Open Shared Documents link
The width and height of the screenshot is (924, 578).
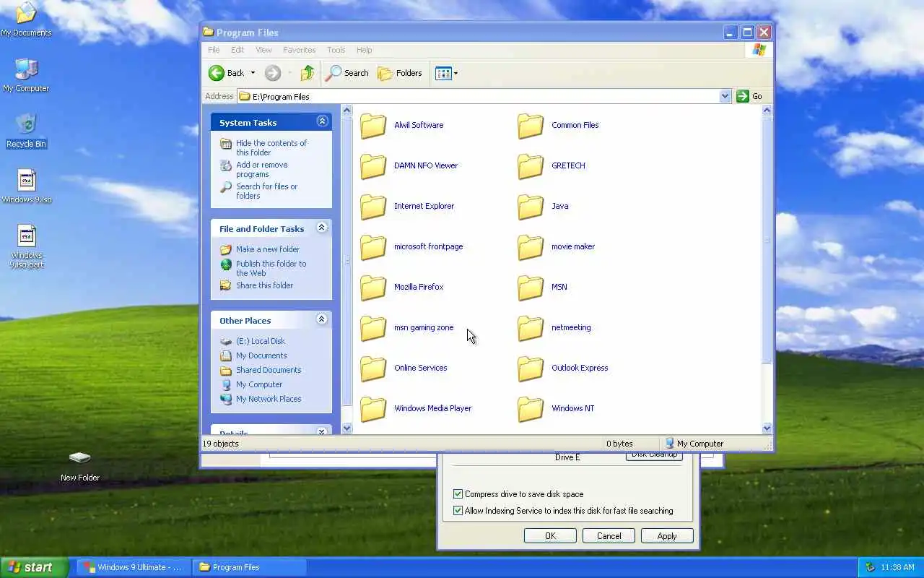pyautogui.click(x=269, y=370)
